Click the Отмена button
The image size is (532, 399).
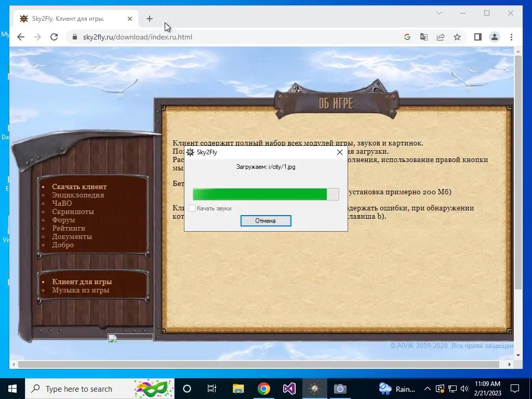[x=265, y=220]
